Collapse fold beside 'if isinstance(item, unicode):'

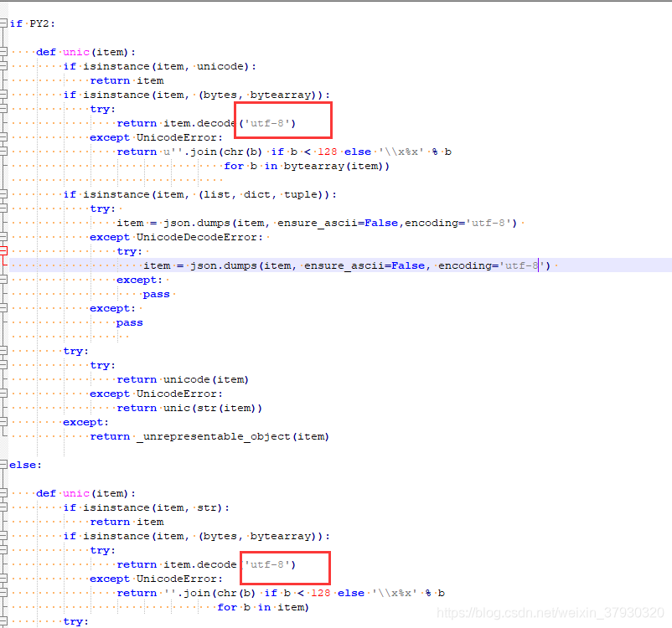[3, 66]
